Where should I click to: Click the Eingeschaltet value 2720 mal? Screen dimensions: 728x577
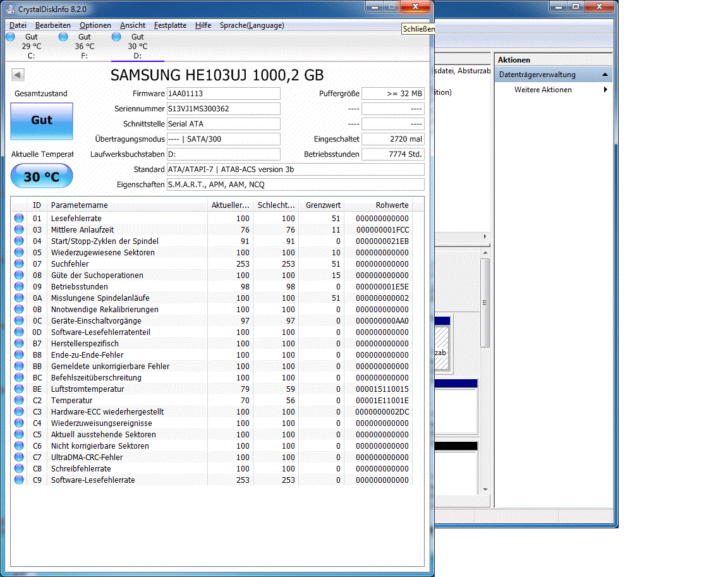pyautogui.click(x=393, y=139)
